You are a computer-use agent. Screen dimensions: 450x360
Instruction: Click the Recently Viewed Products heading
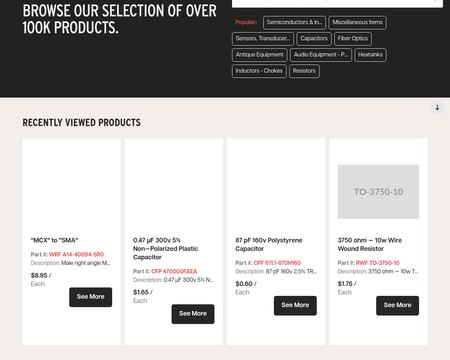pos(82,123)
